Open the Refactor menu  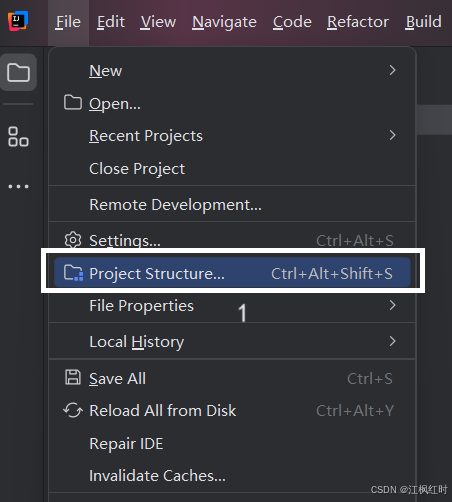[x=358, y=22]
